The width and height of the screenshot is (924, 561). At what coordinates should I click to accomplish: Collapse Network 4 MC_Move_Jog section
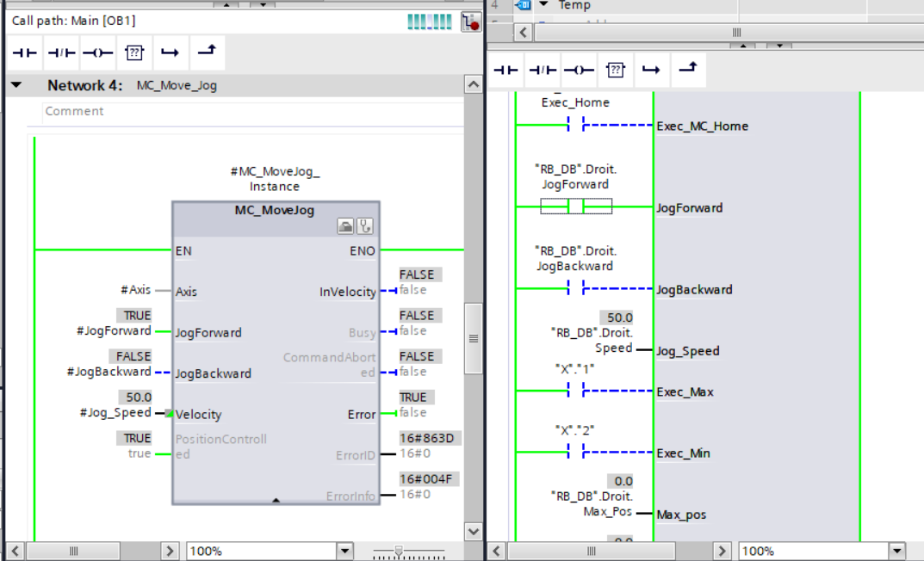[x=17, y=85]
